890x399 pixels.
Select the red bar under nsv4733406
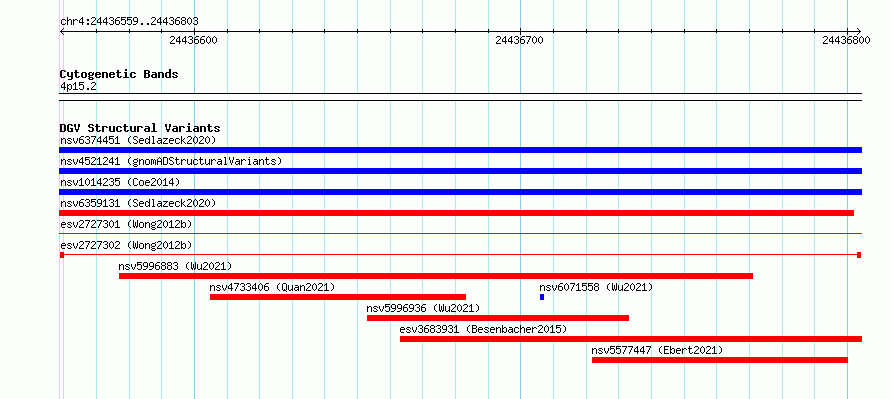click(338, 297)
